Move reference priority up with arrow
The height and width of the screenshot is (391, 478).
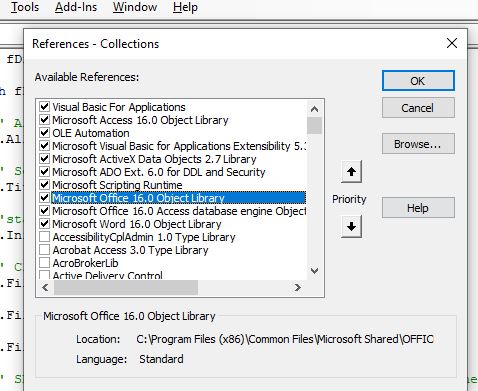point(351,172)
